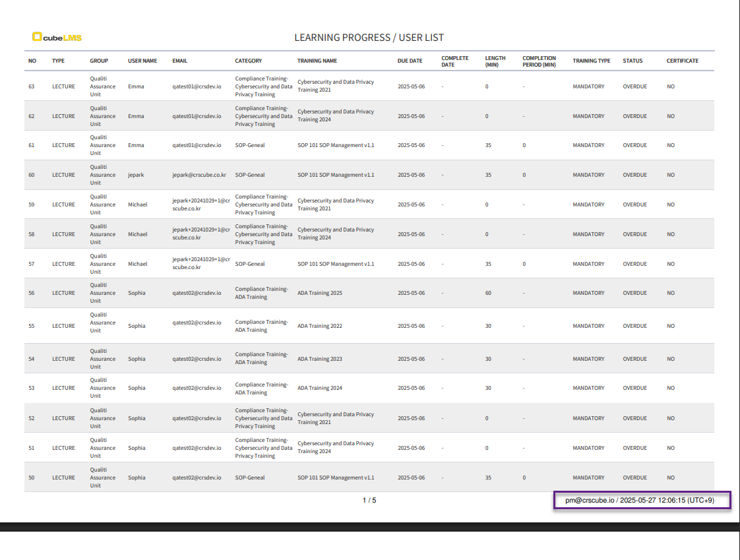The image size is (740, 560).
Task: Click the highlighted pm@crscube.io timestamp footer
Action: [642, 501]
